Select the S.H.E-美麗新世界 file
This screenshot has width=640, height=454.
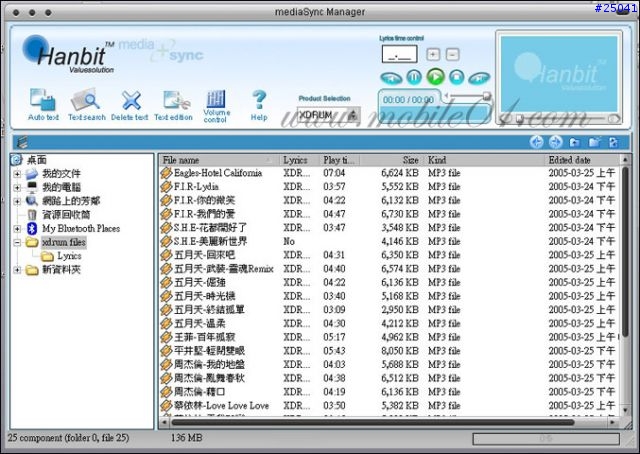coord(211,241)
